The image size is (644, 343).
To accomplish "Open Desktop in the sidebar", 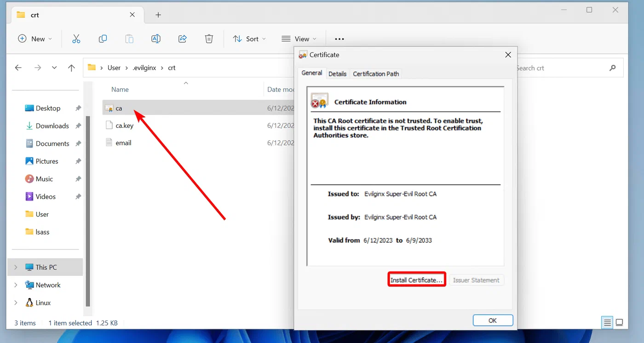I will click(x=47, y=108).
